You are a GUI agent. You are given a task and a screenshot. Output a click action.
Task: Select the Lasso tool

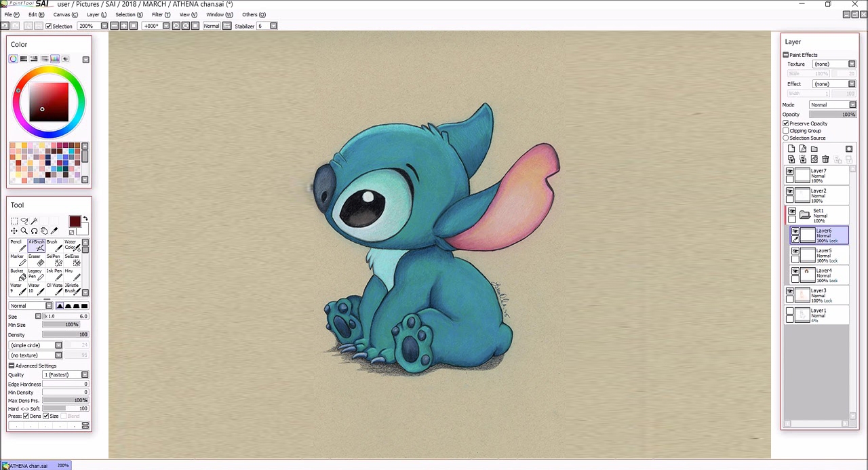[24, 221]
